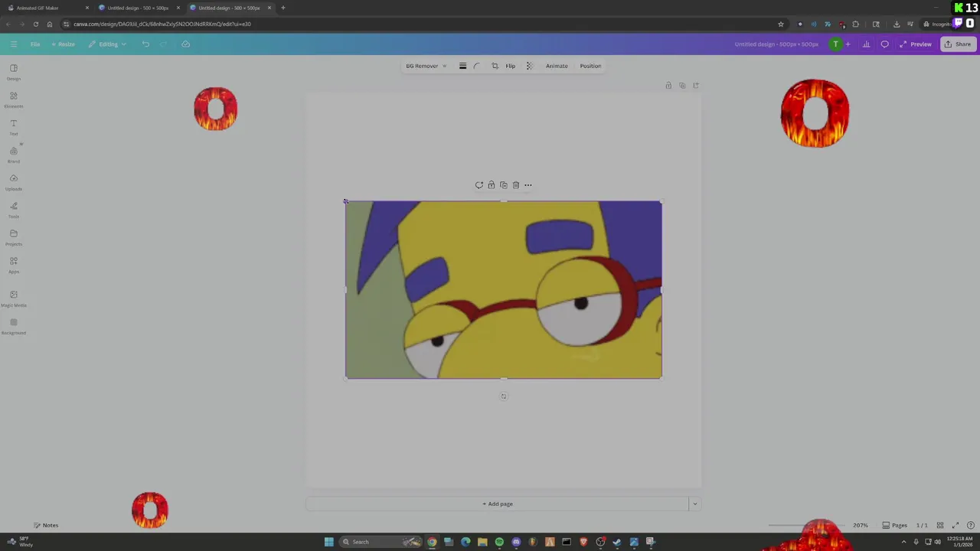Open Magic Media in sidebar
Viewport: 980px width, 551px height.
point(14,298)
